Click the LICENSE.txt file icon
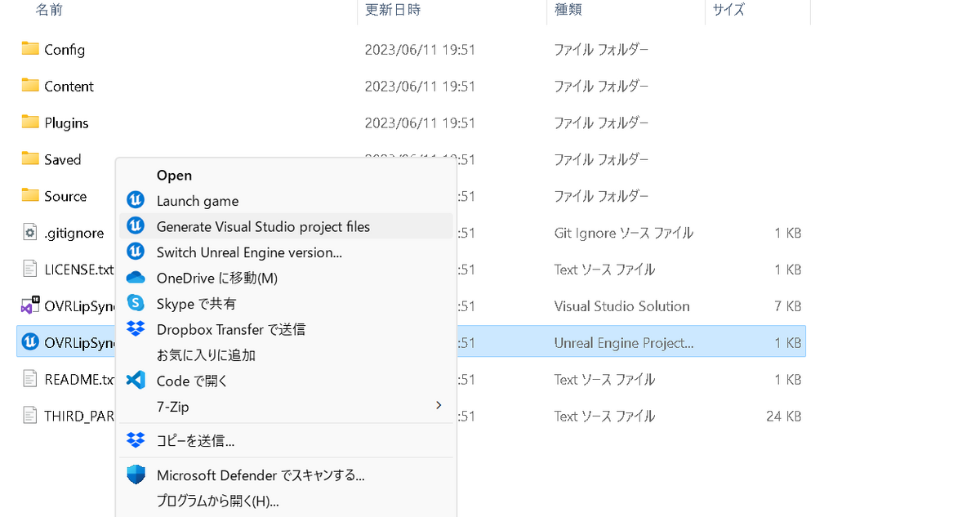 coord(30,269)
